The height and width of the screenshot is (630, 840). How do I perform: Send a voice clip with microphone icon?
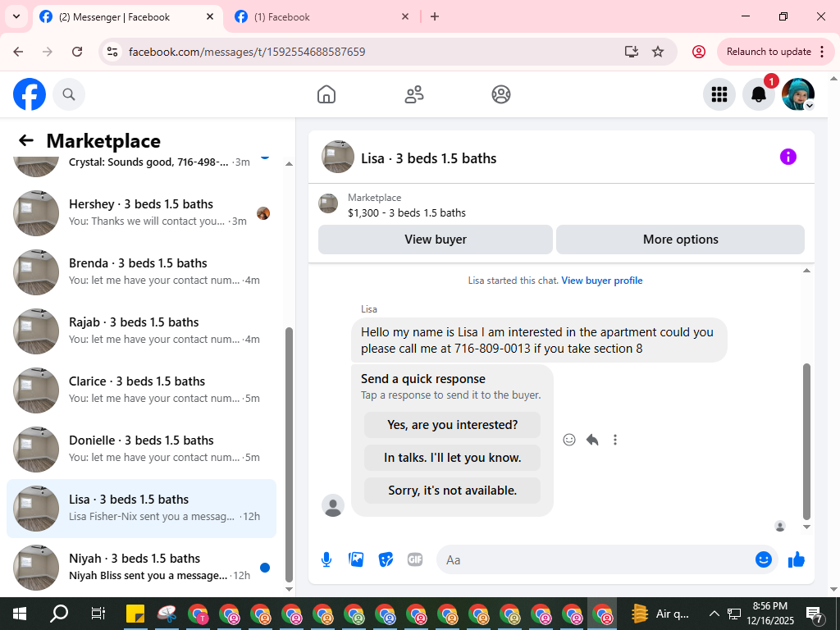(326, 559)
